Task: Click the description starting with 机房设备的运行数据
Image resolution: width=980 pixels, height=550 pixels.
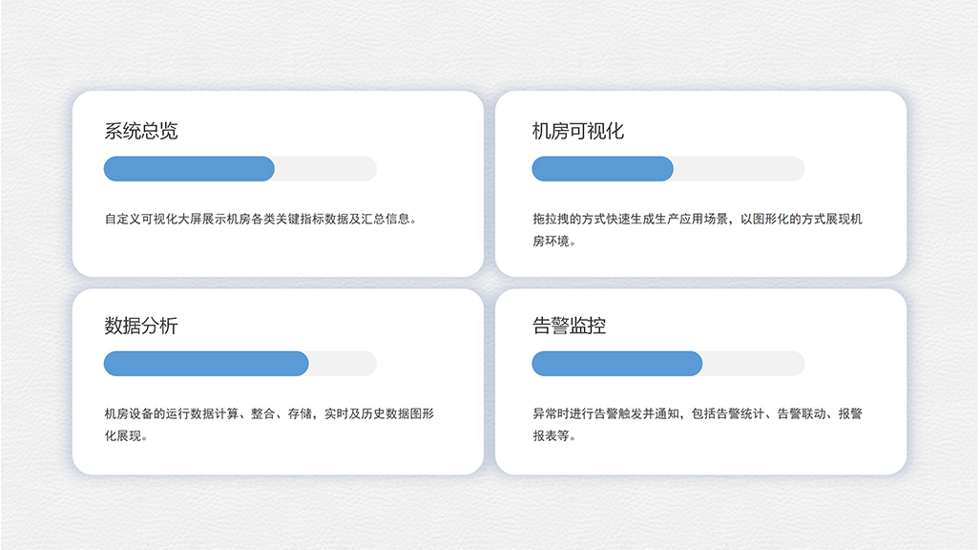Action: (269, 424)
